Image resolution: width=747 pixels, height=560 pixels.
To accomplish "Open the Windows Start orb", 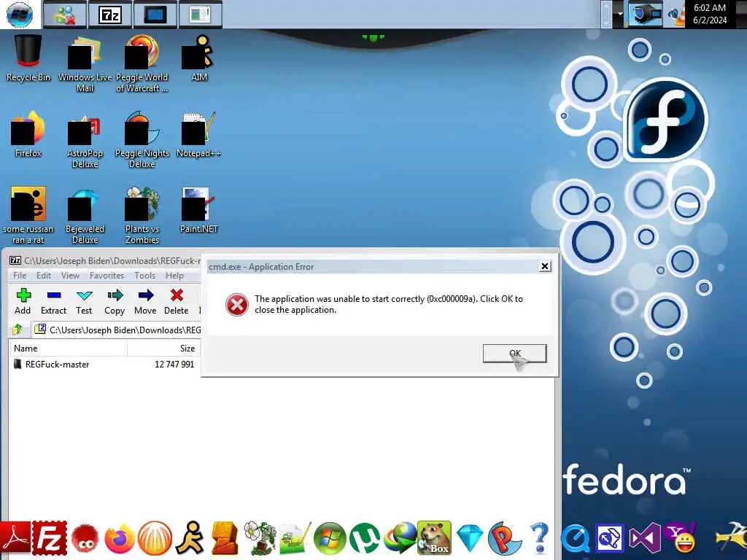I will 20,15.
